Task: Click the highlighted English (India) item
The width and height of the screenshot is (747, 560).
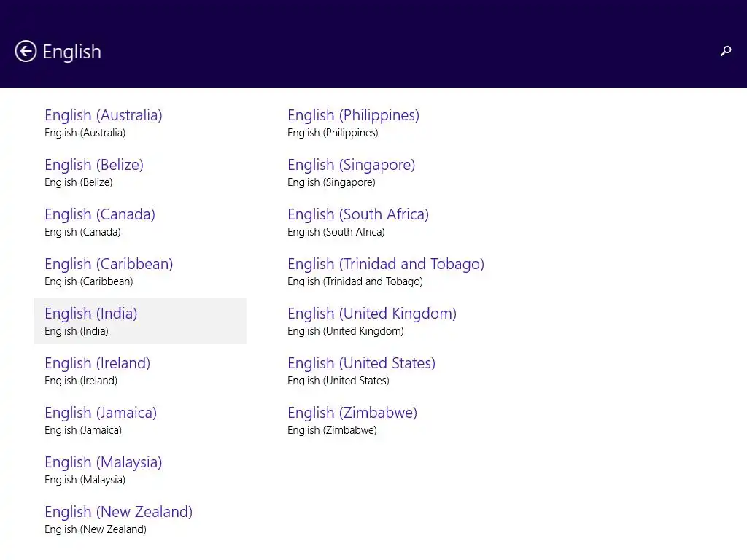Action: [91, 314]
